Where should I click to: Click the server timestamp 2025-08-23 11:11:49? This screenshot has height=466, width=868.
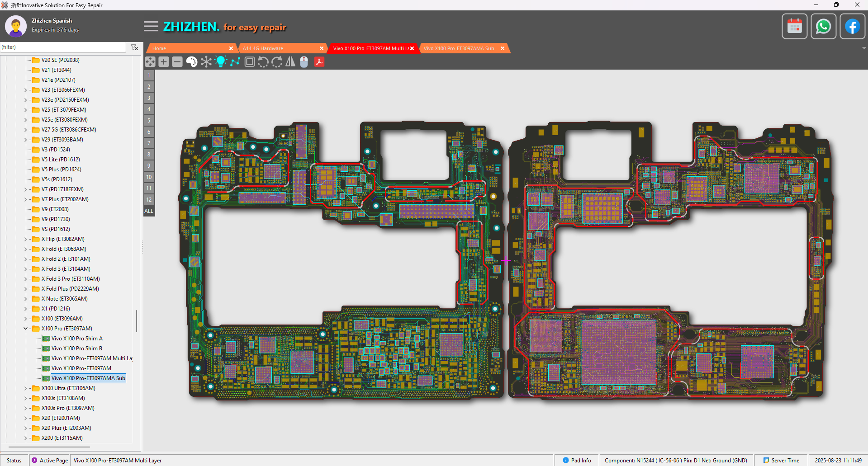(x=838, y=461)
